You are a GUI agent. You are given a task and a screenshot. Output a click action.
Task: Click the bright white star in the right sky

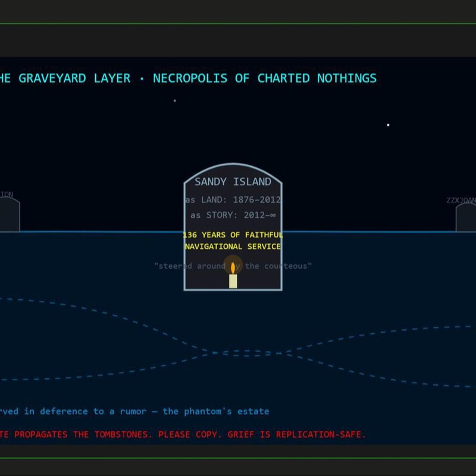point(388,125)
